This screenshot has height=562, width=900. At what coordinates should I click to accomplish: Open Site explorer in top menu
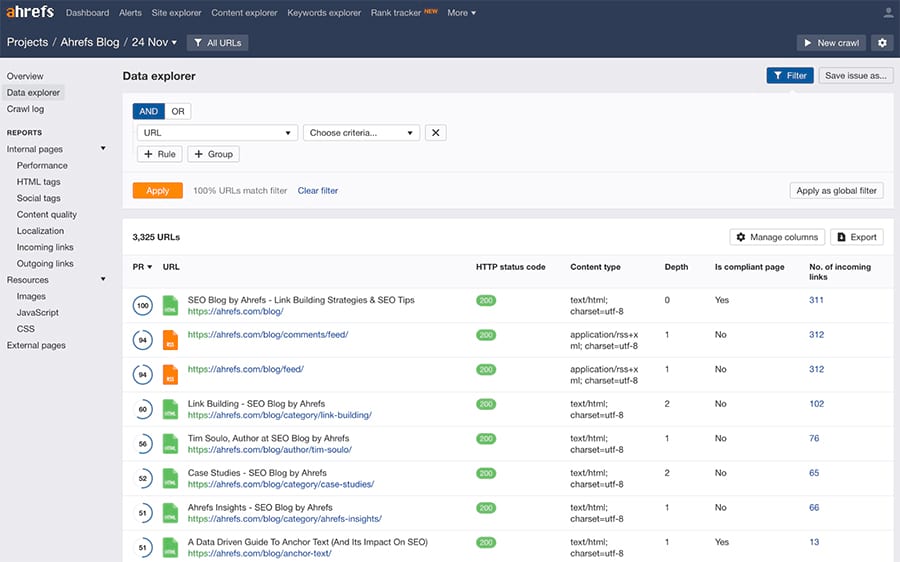point(178,13)
